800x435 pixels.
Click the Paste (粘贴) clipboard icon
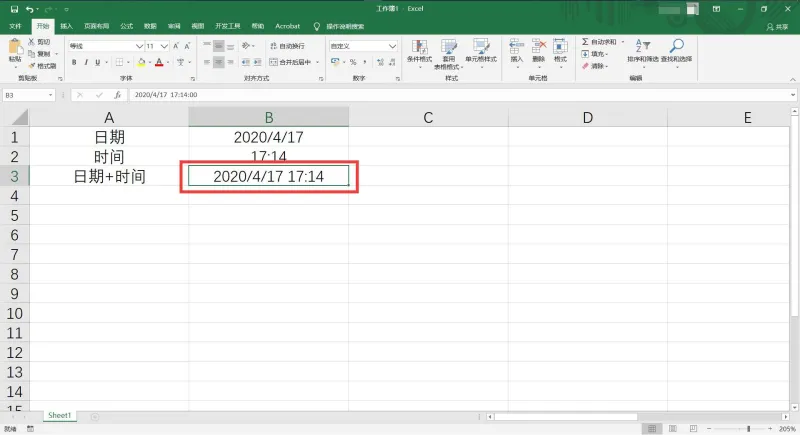pos(15,47)
